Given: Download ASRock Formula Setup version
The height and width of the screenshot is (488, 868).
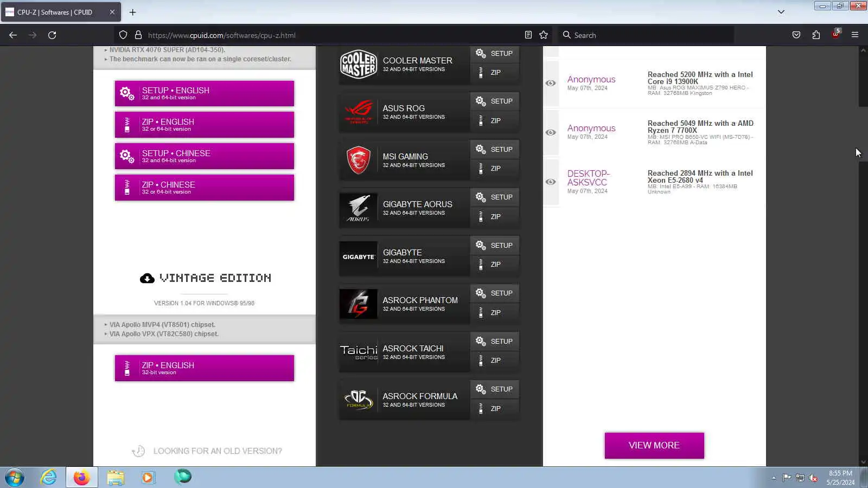Looking at the screenshot, I should click(x=495, y=389).
